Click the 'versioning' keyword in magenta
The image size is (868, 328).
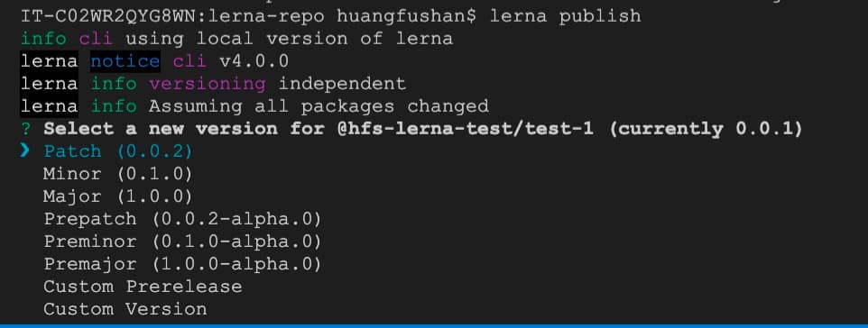[208, 84]
